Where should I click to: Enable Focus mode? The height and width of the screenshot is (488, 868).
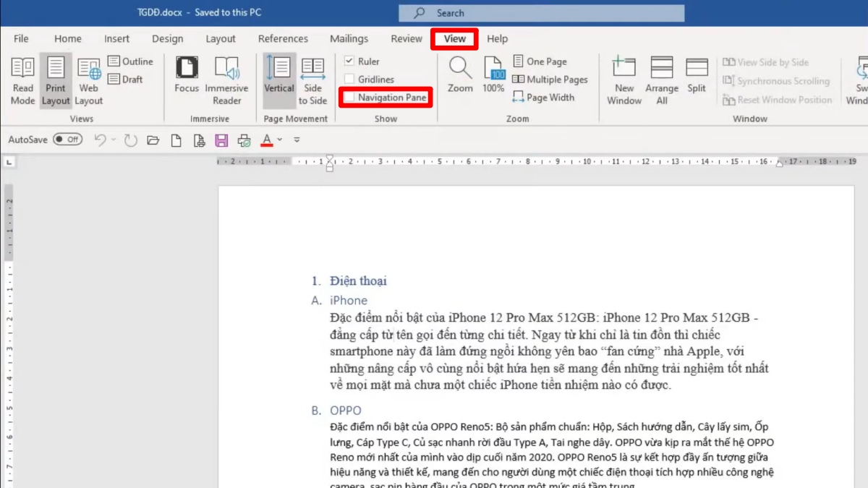click(x=187, y=75)
